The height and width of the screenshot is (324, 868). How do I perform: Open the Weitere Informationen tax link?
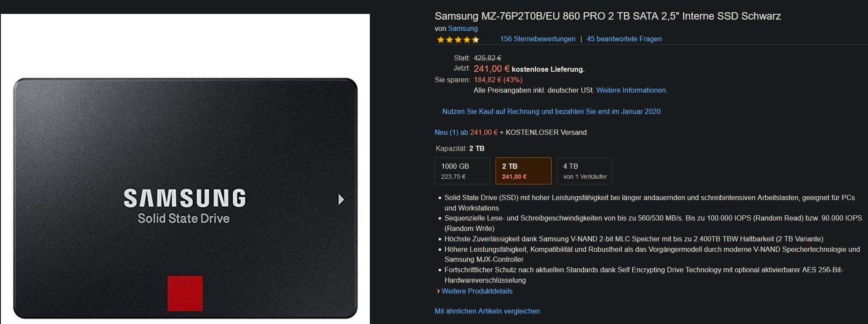click(632, 90)
